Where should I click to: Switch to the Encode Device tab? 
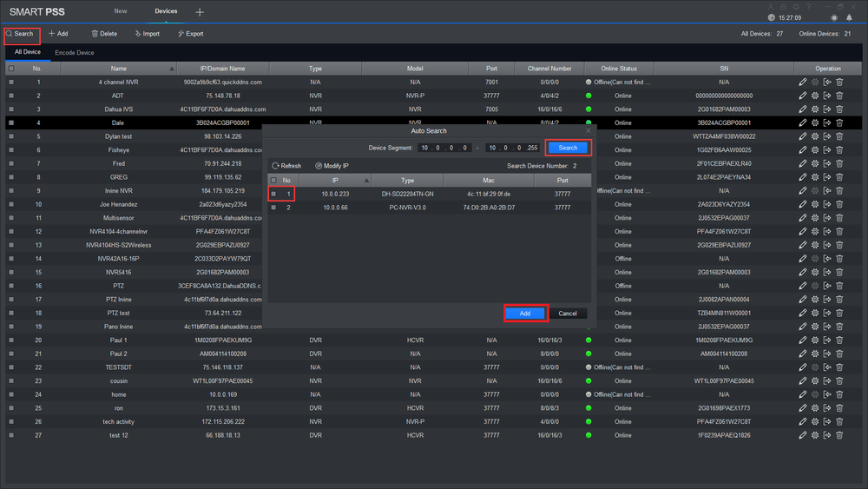[74, 53]
